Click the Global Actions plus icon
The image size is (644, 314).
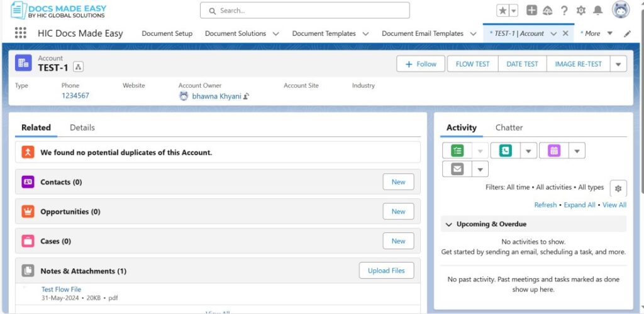(531, 11)
